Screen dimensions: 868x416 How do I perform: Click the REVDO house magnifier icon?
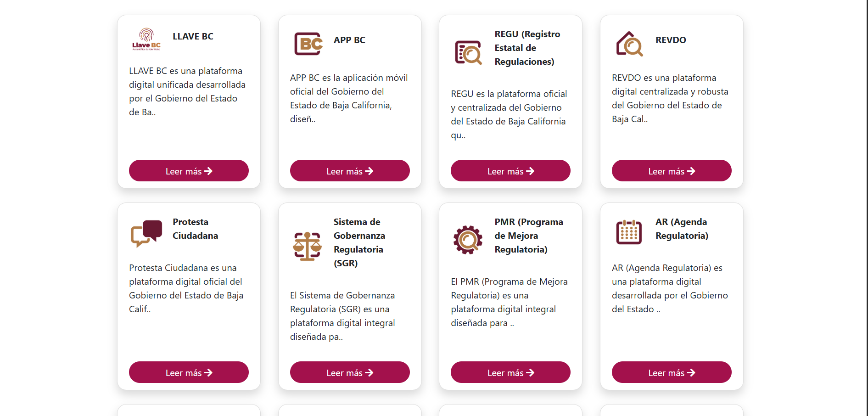point(629,44)
